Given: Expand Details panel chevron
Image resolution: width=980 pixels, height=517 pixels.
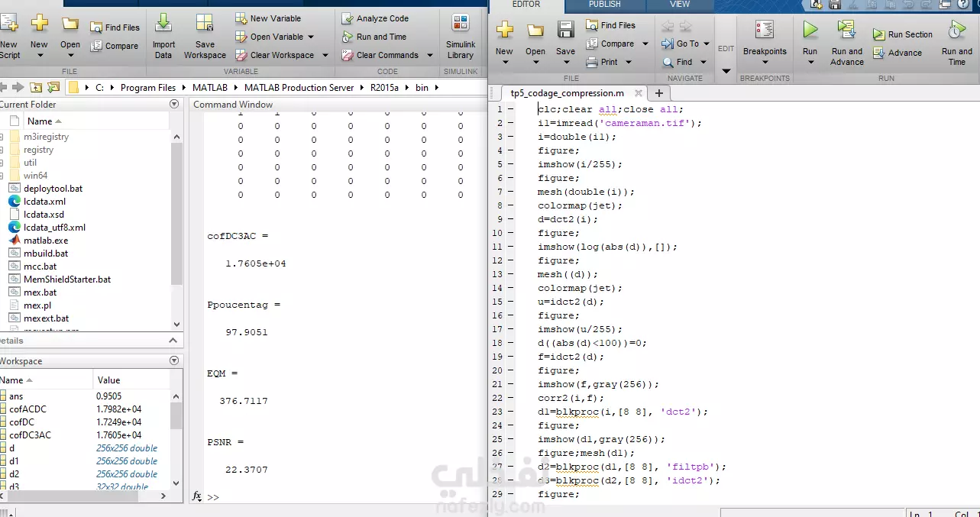Looking at the screenshot, I should click(173, 341).
